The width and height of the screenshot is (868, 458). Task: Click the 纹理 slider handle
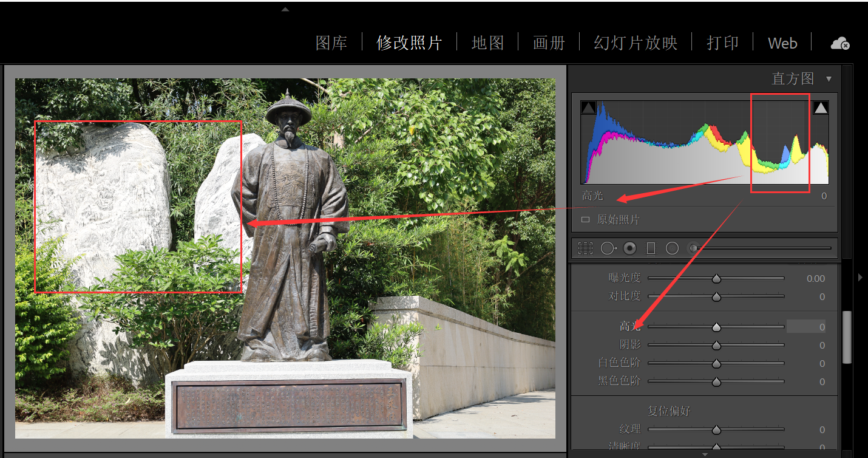click(x=716, y=430)
